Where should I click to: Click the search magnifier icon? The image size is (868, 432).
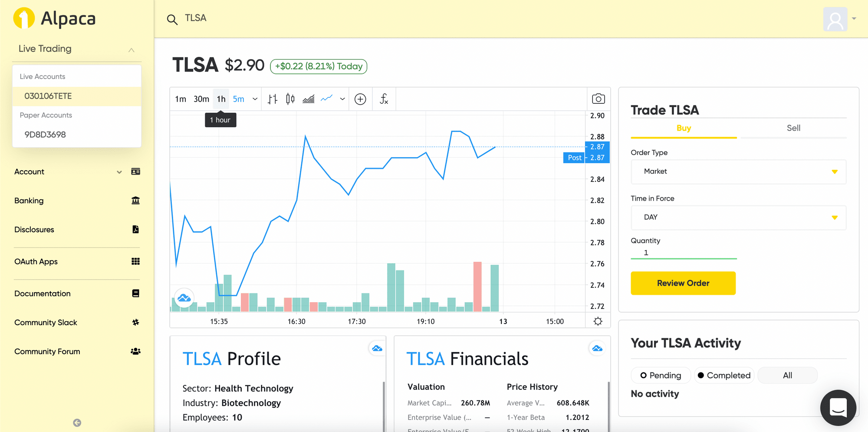pos(172,20)
